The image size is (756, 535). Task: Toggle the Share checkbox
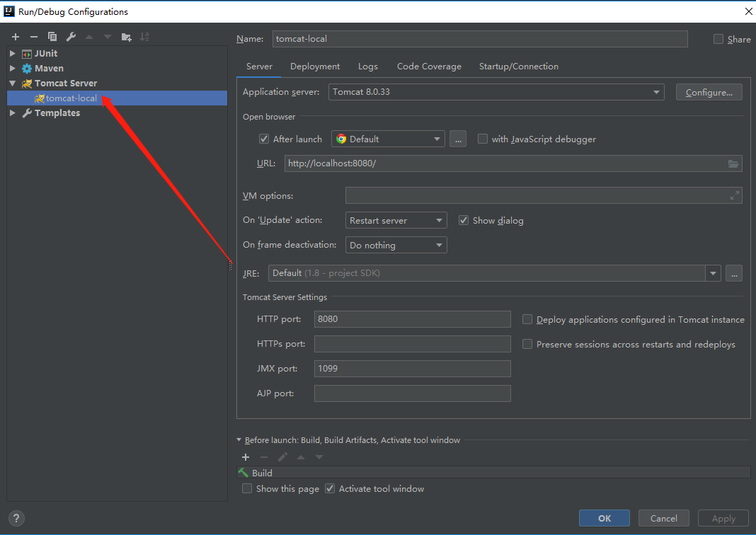click(718, 39)
